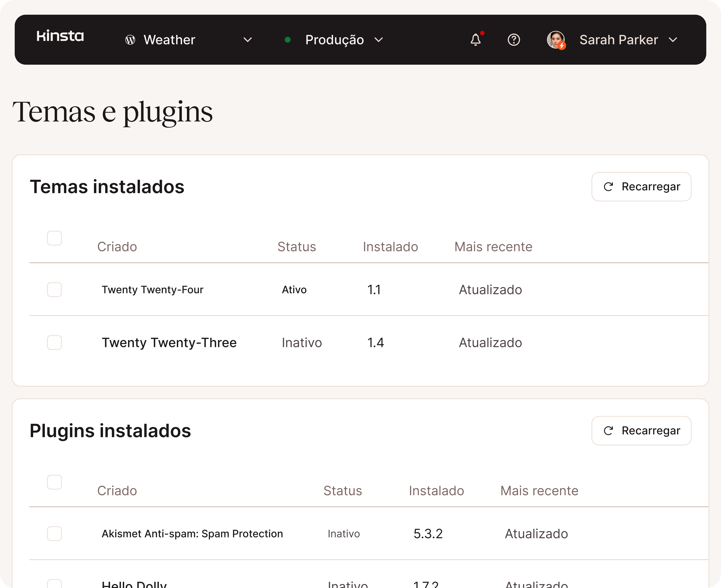Toggle the select-all themes header checkbox
Screen dimensions: 721x588
pyautogui.click(x=54, y=238)
